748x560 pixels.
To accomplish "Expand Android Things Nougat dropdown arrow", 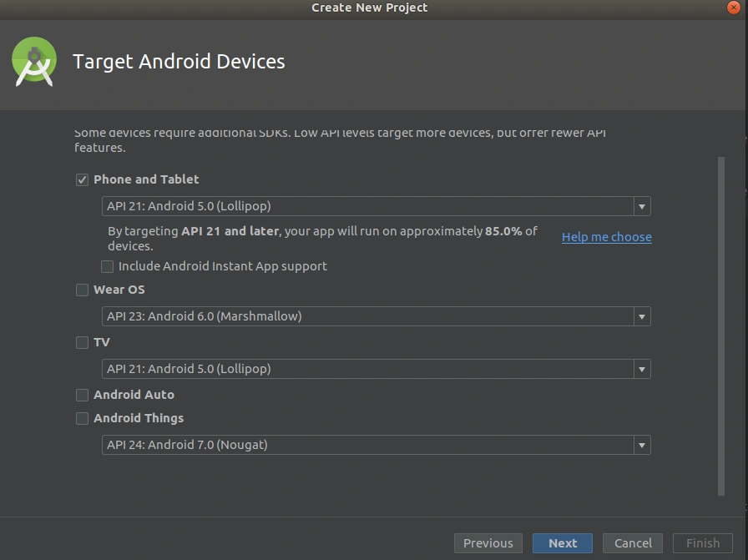I will [x=642, y=445].
